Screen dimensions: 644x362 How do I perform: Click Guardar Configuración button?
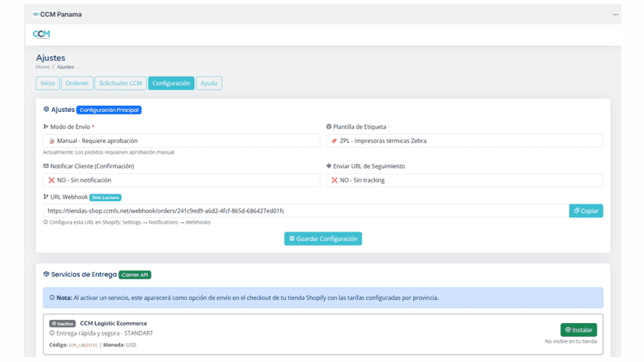click(x=323, y=238)
